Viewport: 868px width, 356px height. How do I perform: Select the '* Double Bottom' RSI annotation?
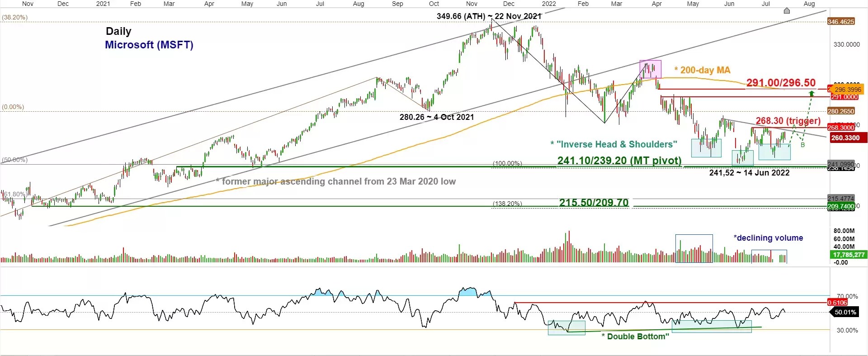click(x=635, y=337)
